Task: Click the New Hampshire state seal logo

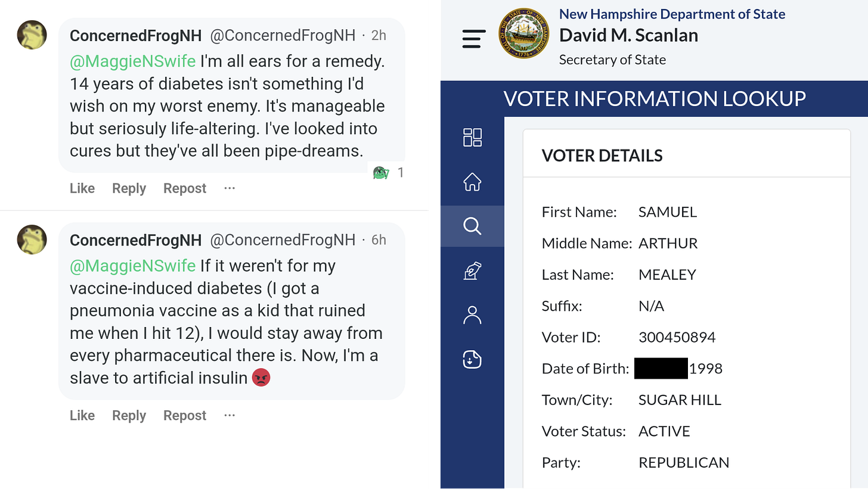Action: pos(524,33)
